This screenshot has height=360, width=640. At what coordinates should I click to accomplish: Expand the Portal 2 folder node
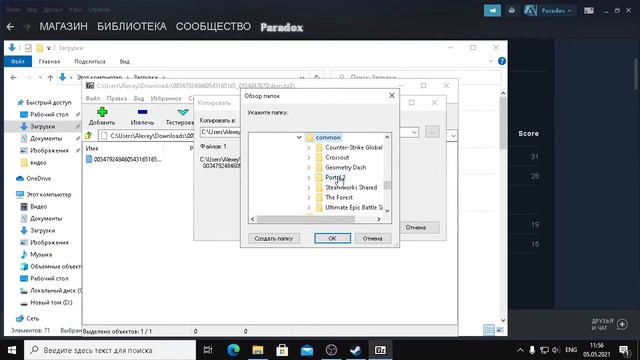pos(309,178)
